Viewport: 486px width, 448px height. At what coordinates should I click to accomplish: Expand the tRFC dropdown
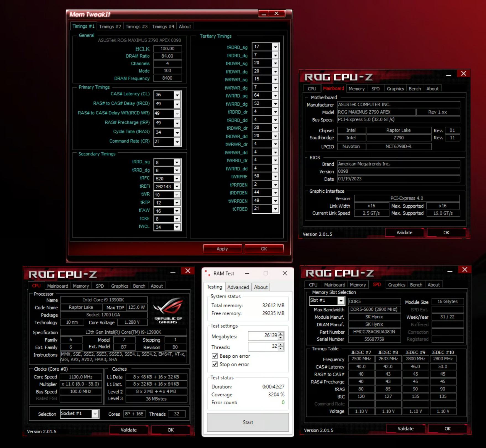[177, 179]
